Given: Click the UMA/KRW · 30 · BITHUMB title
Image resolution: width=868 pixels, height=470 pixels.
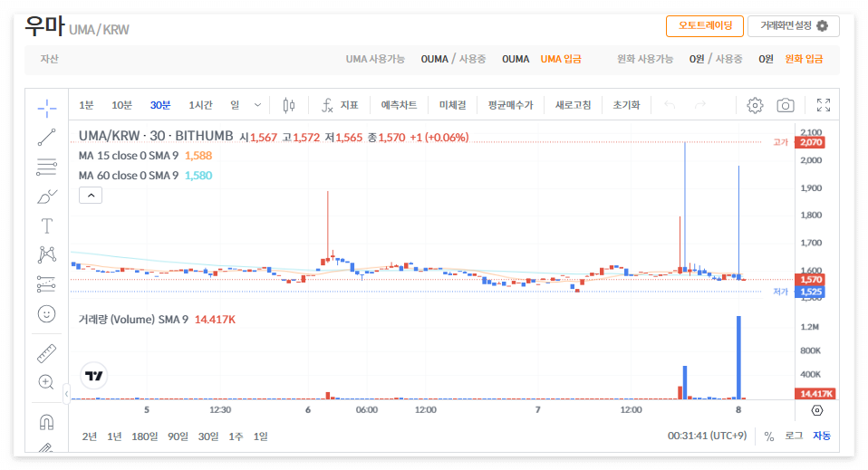Looking at the screenshot, I should (156, 136).
